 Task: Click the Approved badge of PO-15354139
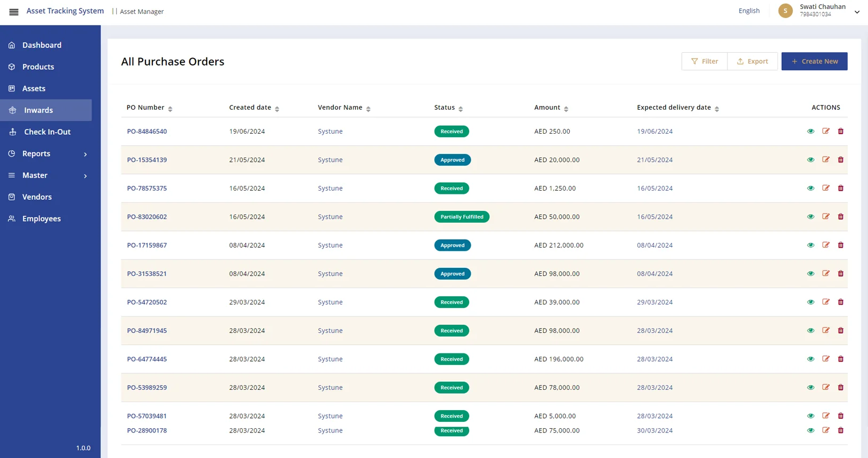coord(453,160)
